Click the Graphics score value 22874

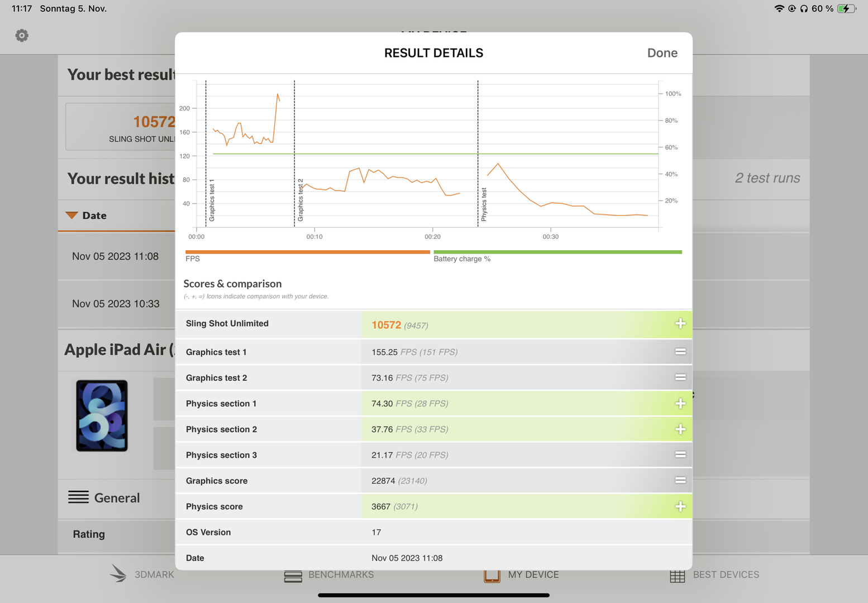(x=383, y=481)
